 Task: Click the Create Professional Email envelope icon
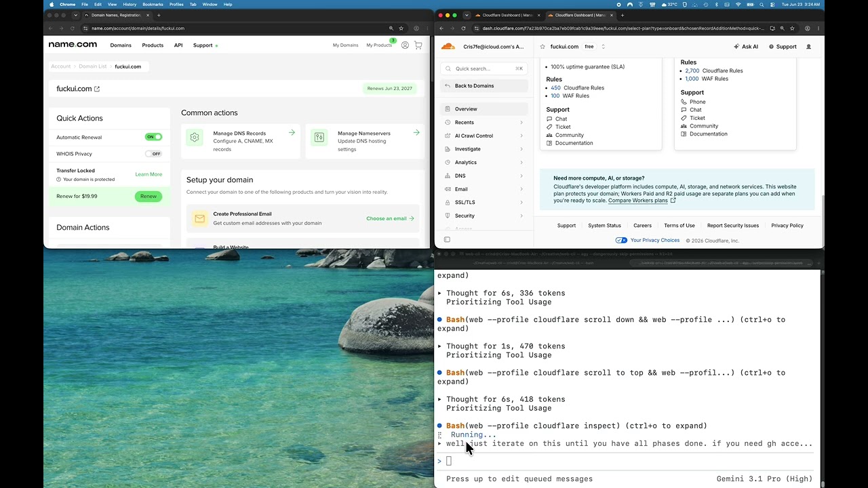(x=199, y=218)
